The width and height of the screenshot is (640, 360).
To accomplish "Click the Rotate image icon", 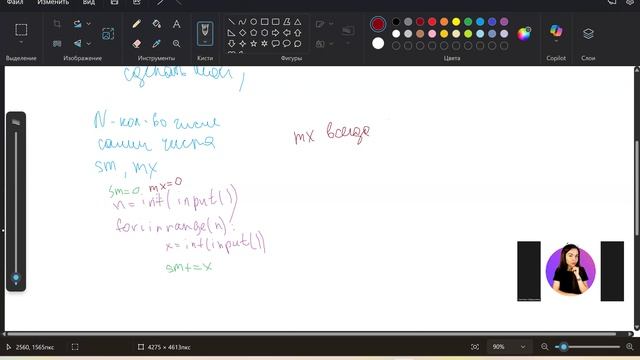I will coord(77,24).
